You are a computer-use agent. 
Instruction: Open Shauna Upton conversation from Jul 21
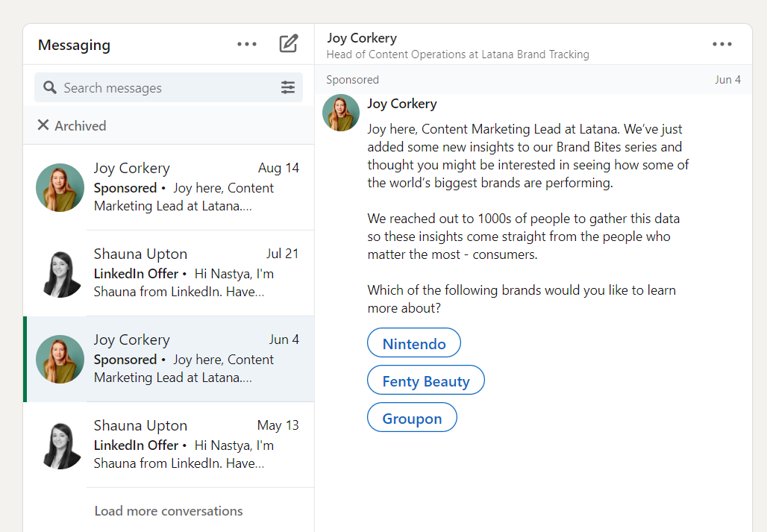169,273
